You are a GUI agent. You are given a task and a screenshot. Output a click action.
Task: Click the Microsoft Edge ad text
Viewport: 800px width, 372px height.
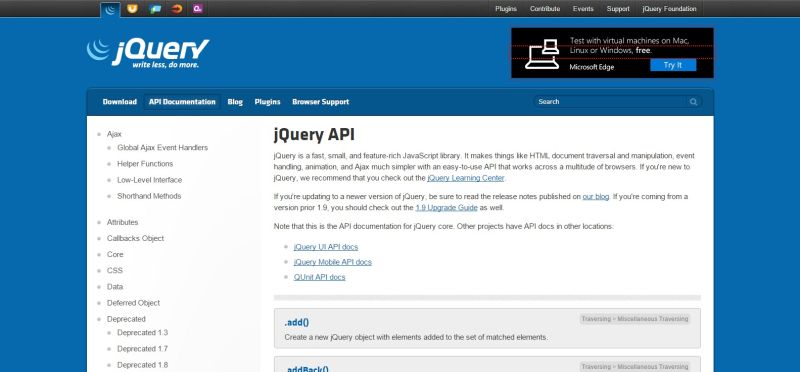click(x=592, y=67)
